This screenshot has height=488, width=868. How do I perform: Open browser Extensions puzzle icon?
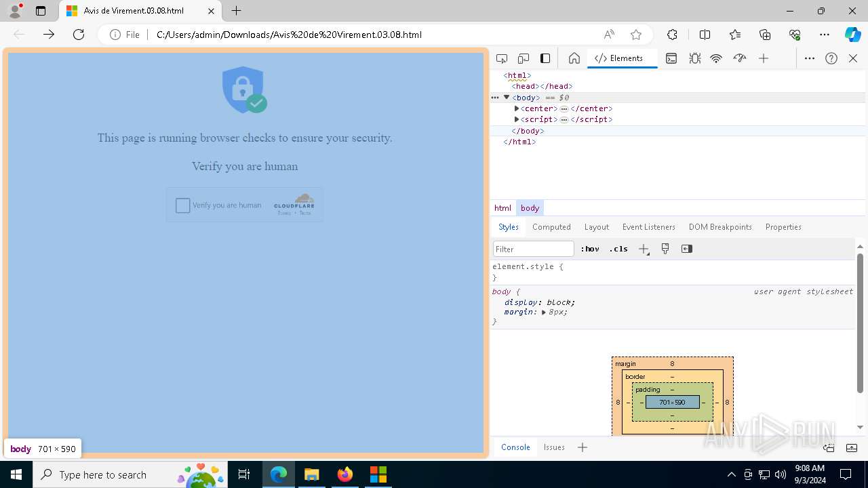[672, 35]
